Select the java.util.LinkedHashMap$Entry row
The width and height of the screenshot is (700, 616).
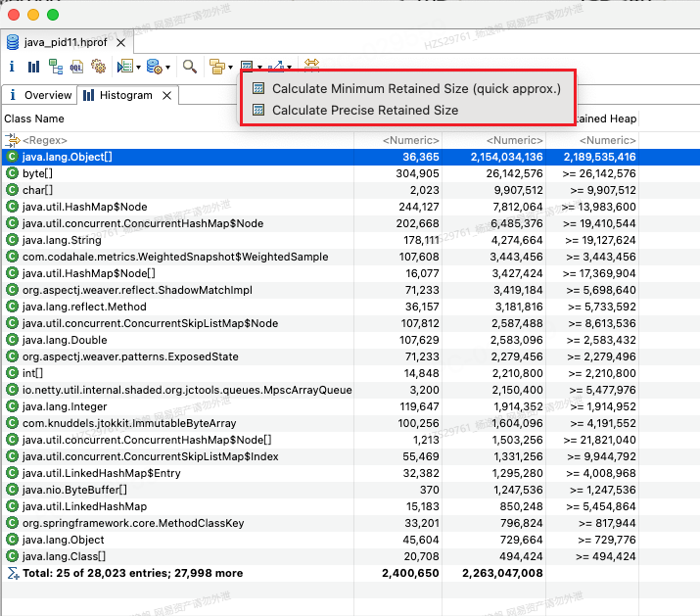point(350,473)
